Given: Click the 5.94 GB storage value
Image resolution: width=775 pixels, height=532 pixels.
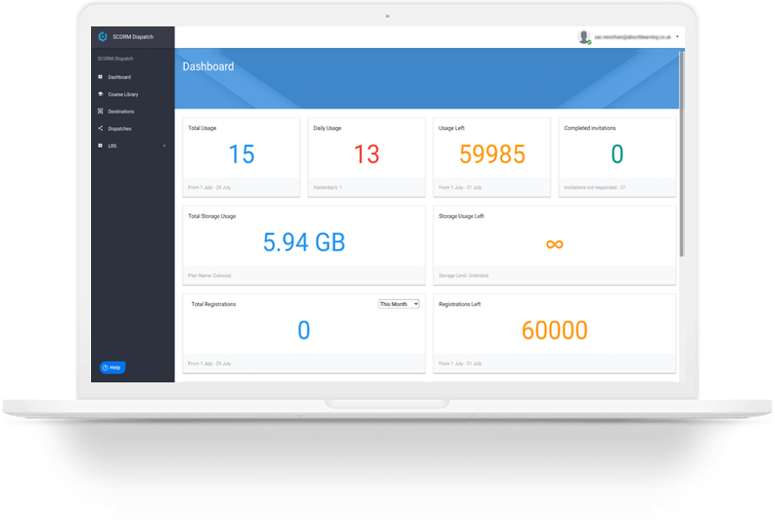Looking at the screenshot, I should coord(304,243).
